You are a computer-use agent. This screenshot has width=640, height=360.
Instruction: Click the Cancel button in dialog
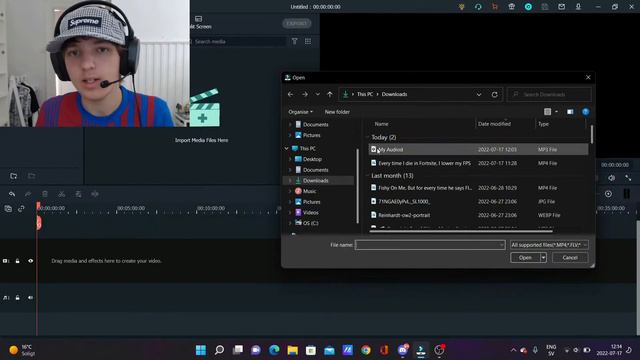pos(570,258)
